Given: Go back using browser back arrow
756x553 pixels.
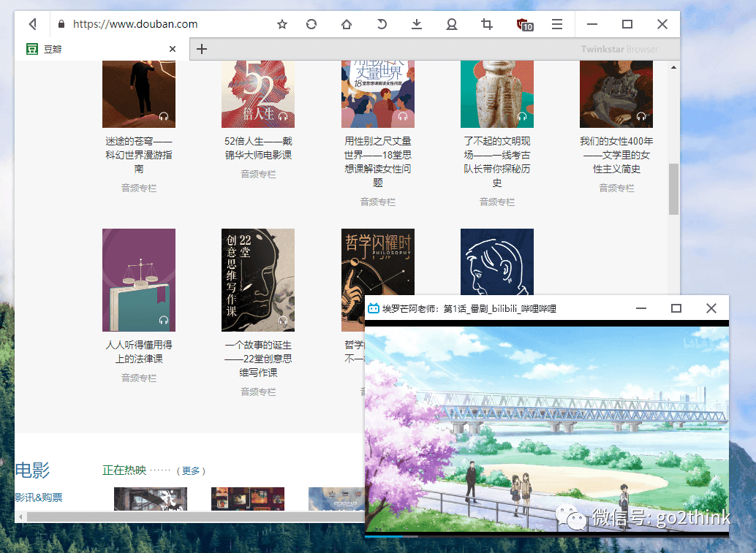Looking at the screenshot, I should point(33,24).
